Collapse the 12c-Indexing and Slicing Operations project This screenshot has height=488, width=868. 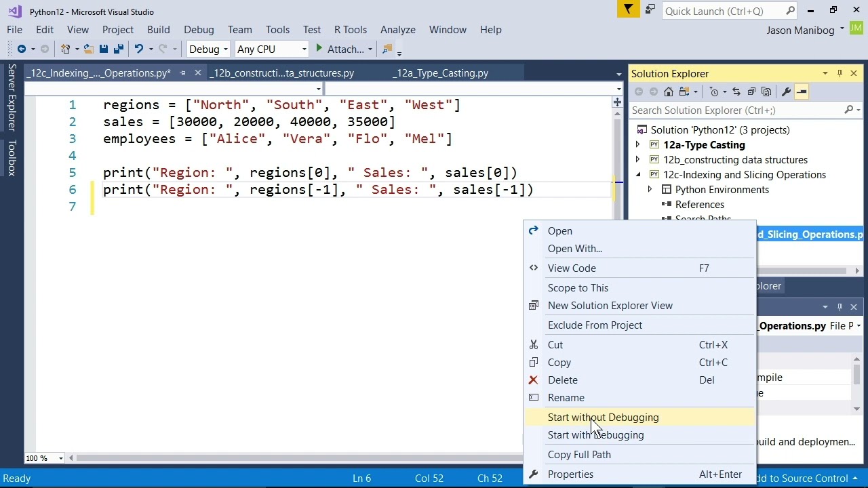pos(637,174)
